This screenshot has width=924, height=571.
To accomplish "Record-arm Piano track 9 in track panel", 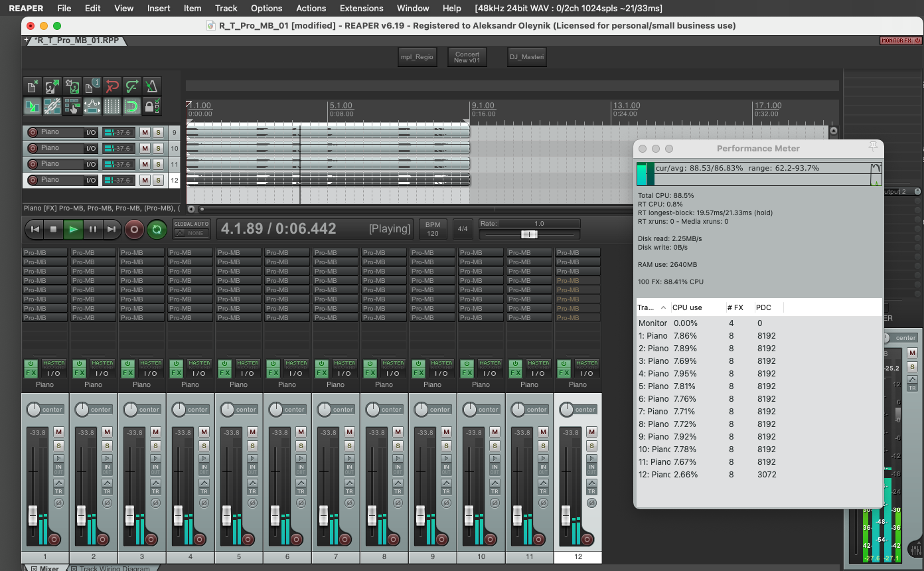I will tap(32, 132).
